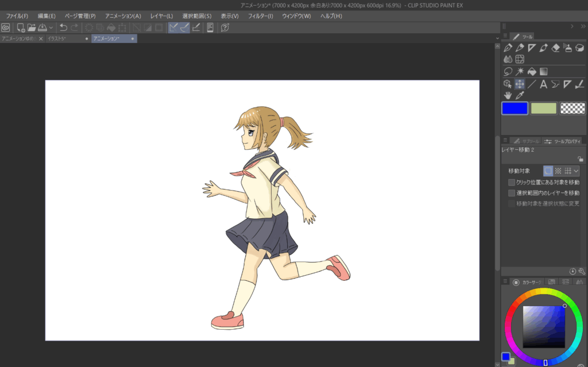Toggle the tool property lock icon
This screenshot has width=588, height=367.
581,159
